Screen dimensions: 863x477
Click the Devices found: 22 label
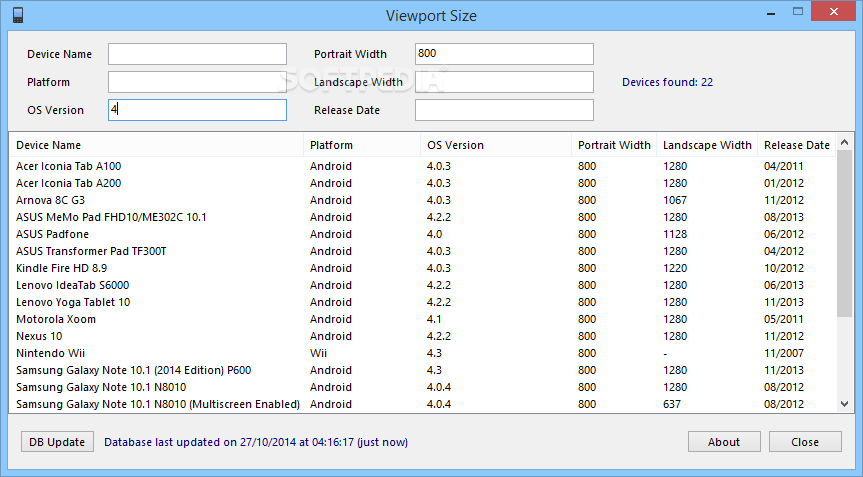(667, 82)
